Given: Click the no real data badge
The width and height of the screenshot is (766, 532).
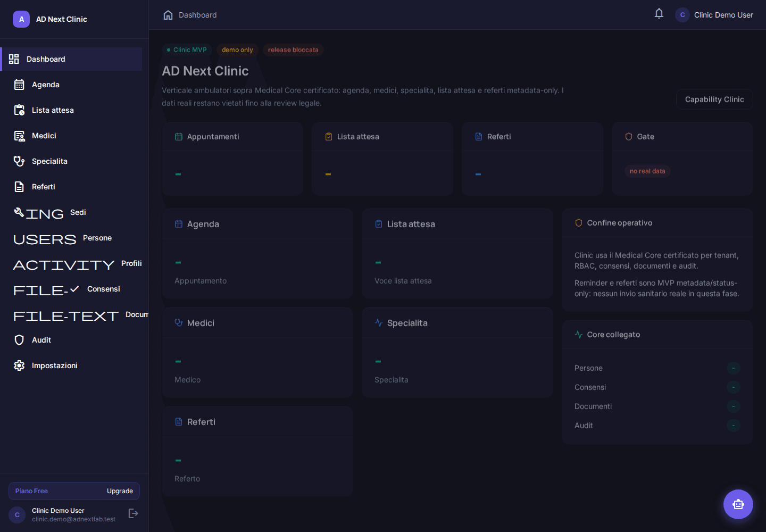Looking at the screenshot, I should coord(647,171).
